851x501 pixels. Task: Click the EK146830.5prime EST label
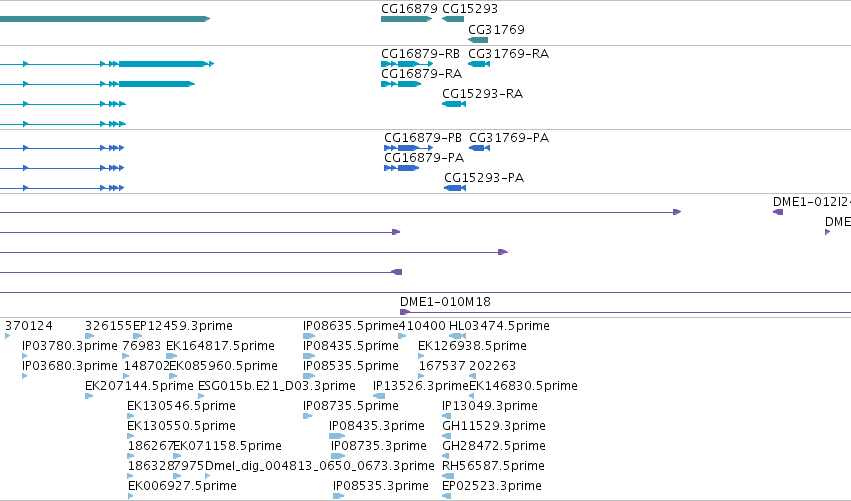tap(523, 386)
